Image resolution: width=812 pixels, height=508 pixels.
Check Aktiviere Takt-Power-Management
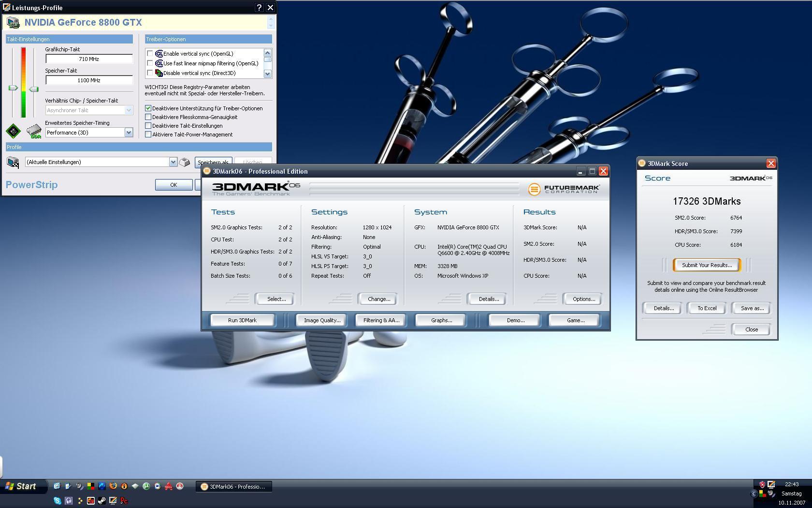(148, 134)
